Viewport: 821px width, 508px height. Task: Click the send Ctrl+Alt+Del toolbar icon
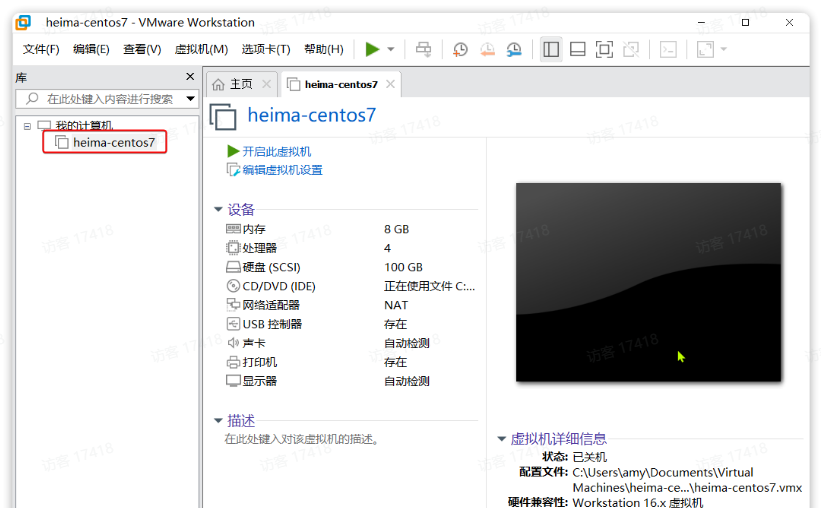423,49
